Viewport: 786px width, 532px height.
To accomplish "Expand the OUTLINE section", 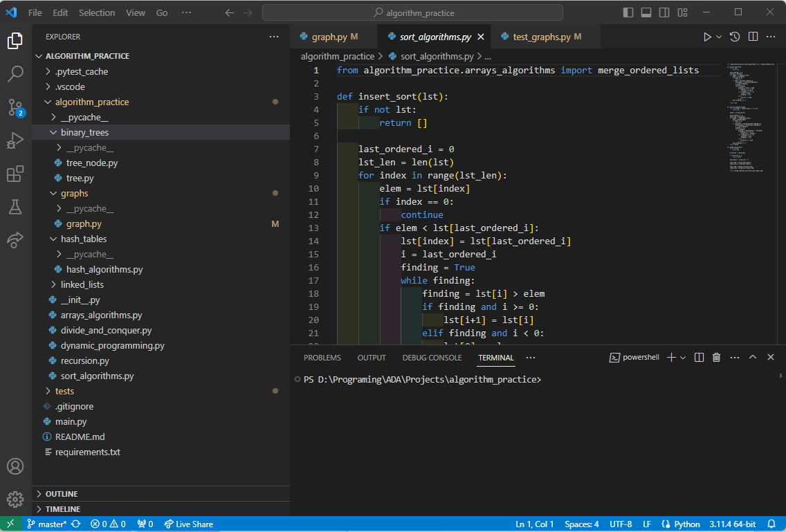I will (x=62, y=494).
